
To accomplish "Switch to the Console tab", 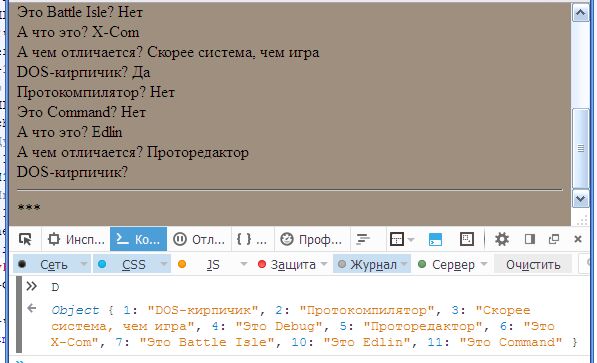I will click(138, 239).
